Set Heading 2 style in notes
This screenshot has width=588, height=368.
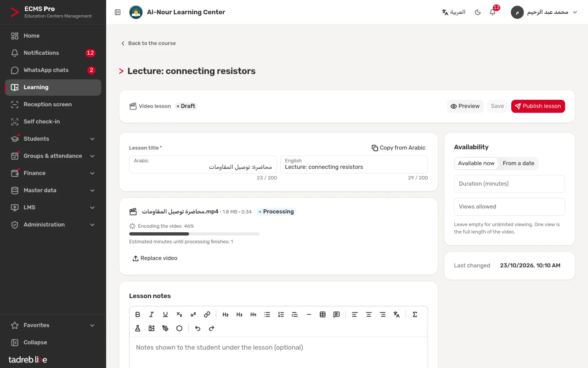[x=226, y=315]
